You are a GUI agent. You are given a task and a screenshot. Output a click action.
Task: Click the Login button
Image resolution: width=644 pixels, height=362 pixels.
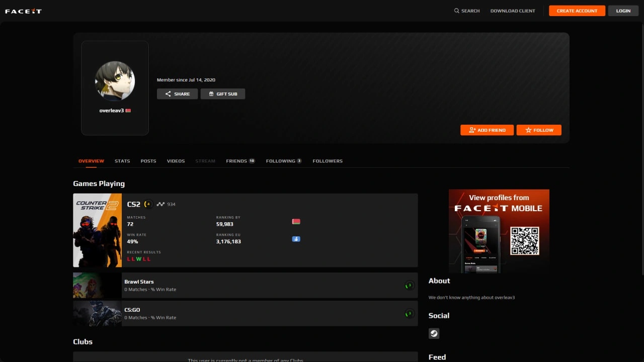[x=623, y=11]
